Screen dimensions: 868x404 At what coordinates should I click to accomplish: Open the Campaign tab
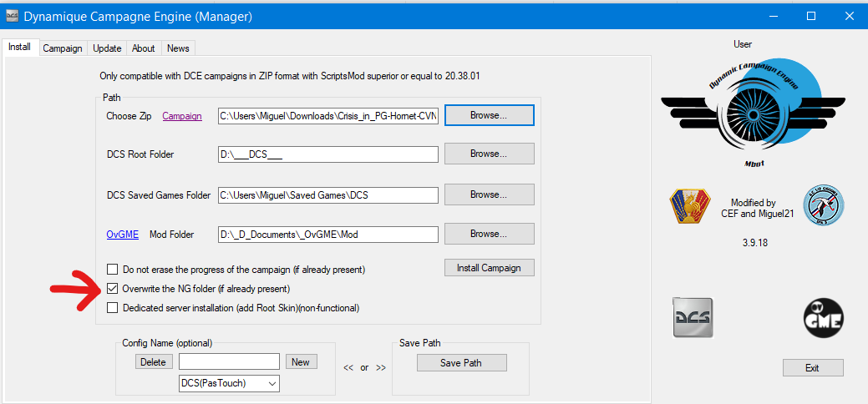point(63,48)
